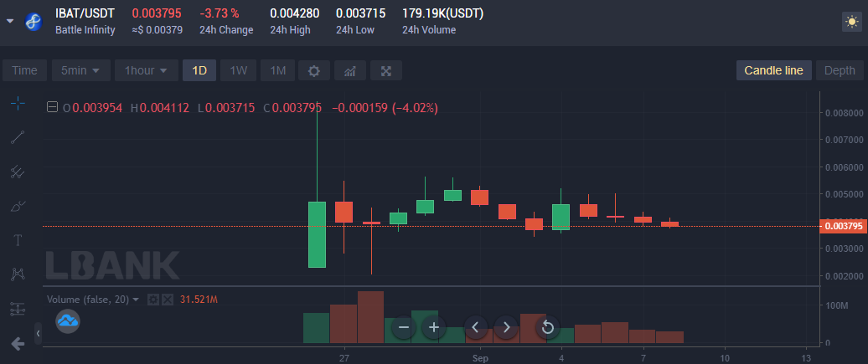
Task: Click the -3.73 % change value
Action: (220, 14)
